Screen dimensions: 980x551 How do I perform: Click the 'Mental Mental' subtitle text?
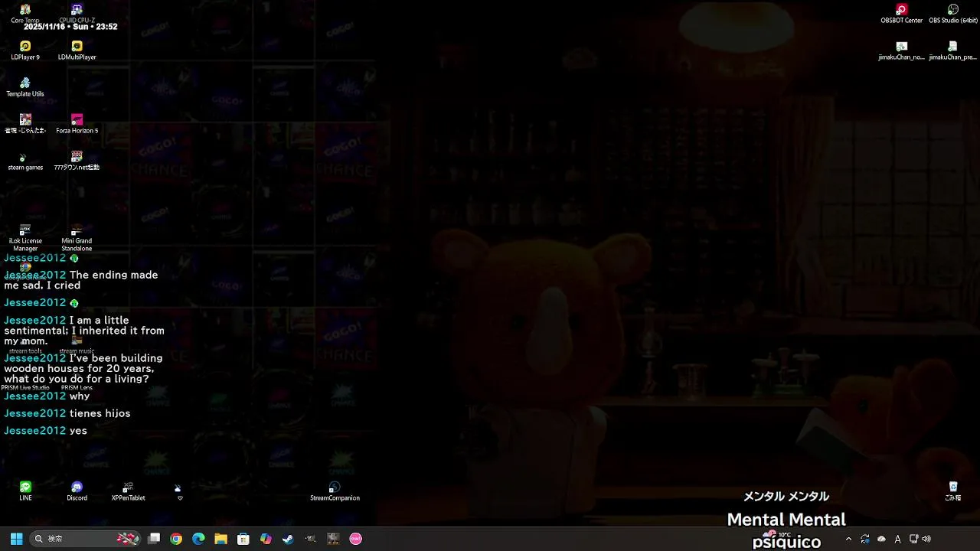click(786, 520)
